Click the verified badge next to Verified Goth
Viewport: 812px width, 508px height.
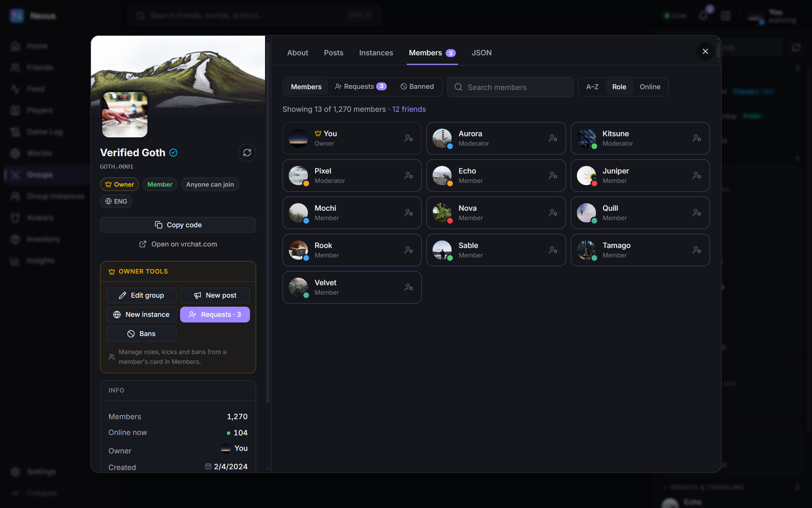(173, 152)
